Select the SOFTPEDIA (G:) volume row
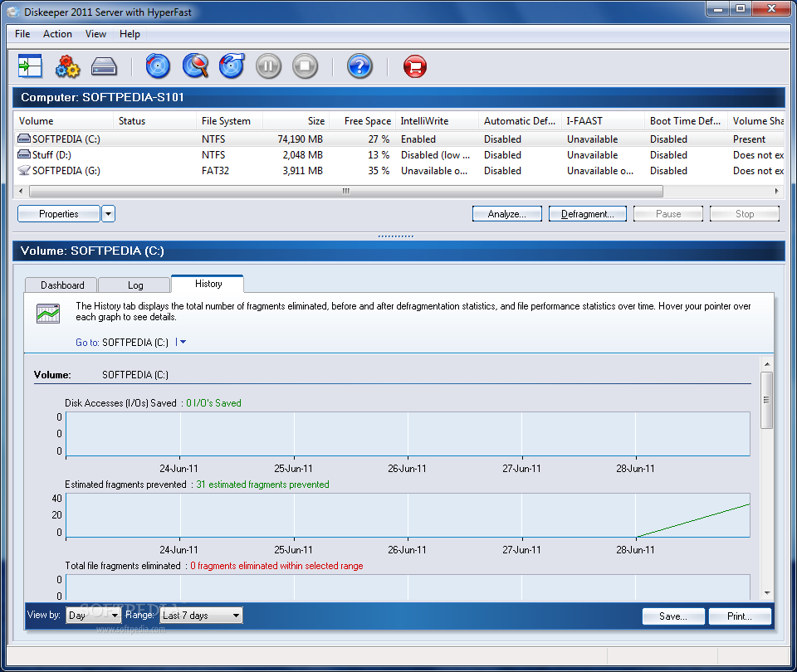 coord(399,170)
